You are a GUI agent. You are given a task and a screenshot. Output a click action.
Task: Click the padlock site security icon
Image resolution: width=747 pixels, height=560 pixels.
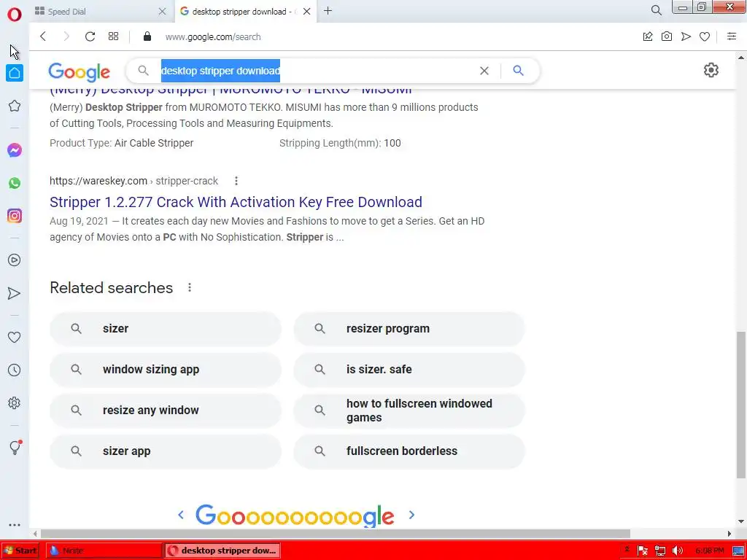pos(147,36)
